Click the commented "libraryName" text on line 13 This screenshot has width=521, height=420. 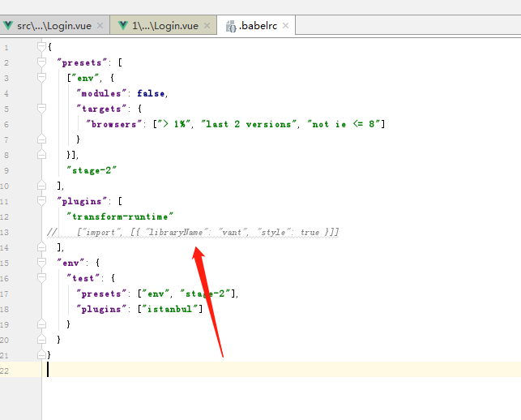[x=175, y=232]
